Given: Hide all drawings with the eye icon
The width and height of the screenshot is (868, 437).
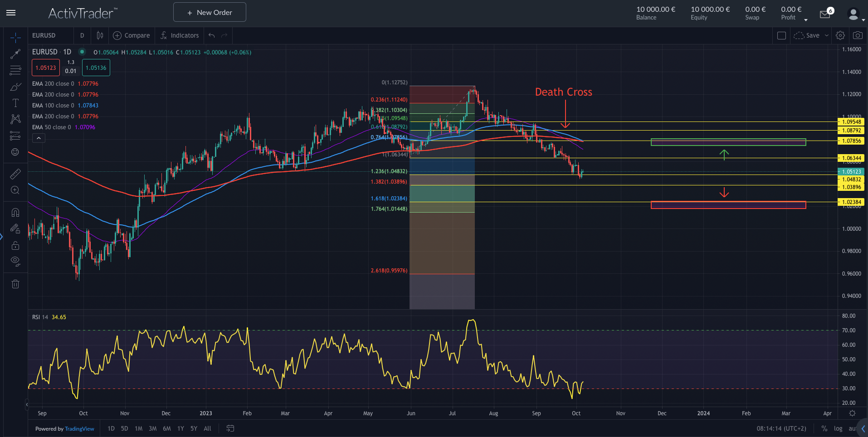Looking at the screenshot, I should point(15,261).
